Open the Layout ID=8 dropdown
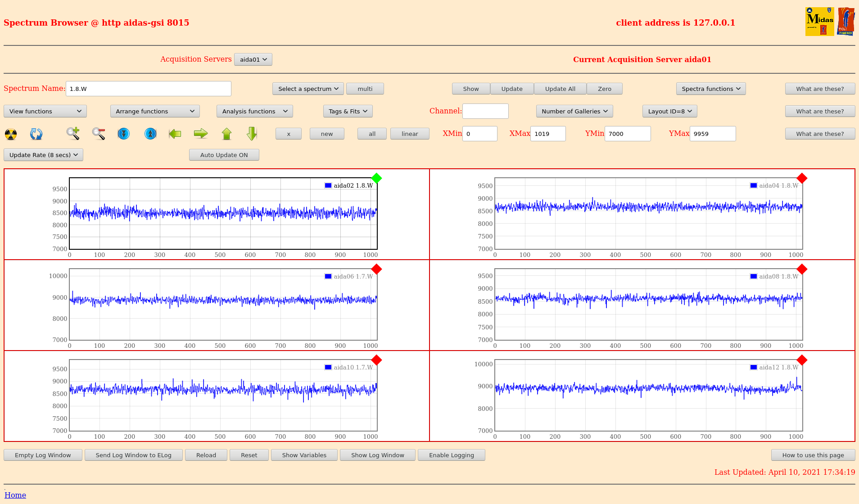Viewport: 859px width, 504px height. (669, 111)
